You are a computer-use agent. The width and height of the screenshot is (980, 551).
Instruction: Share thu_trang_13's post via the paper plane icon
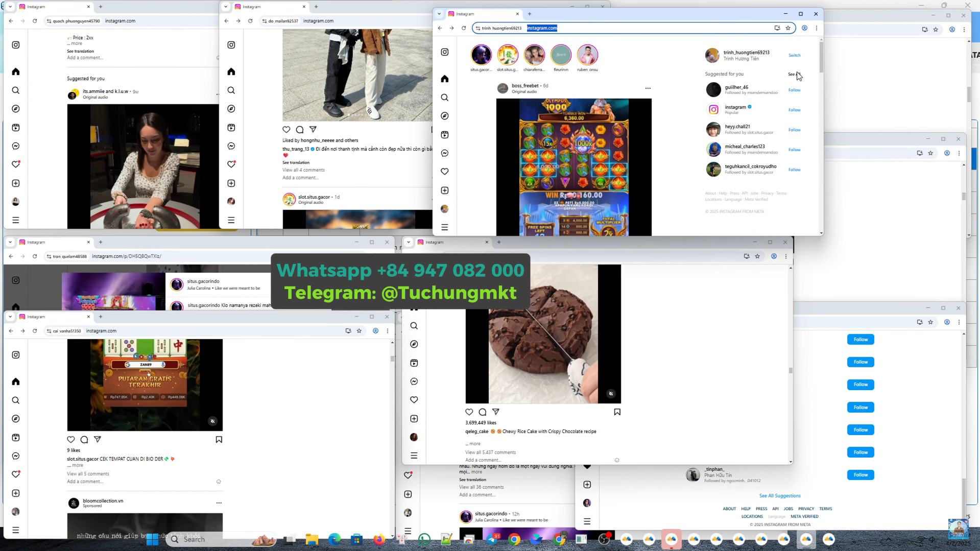(x=313, y=130)
